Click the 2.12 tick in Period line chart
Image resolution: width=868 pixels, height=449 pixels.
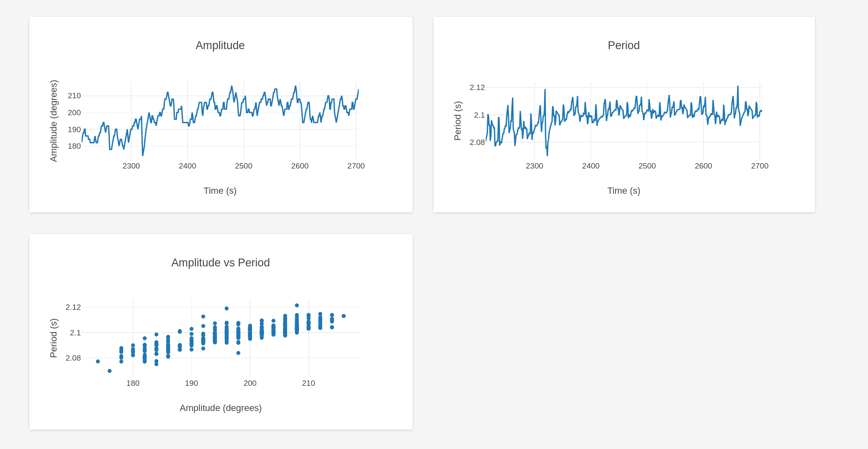tap(477, 88)
